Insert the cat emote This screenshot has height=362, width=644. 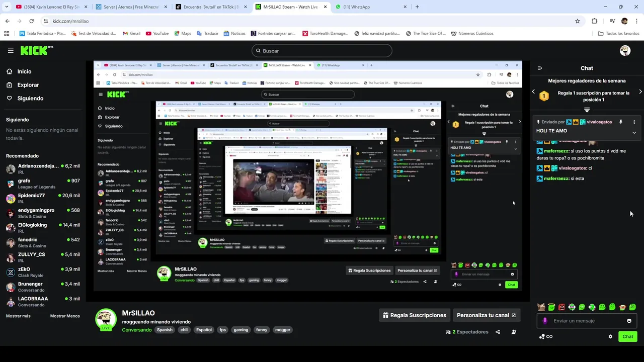tap(541, 307)
